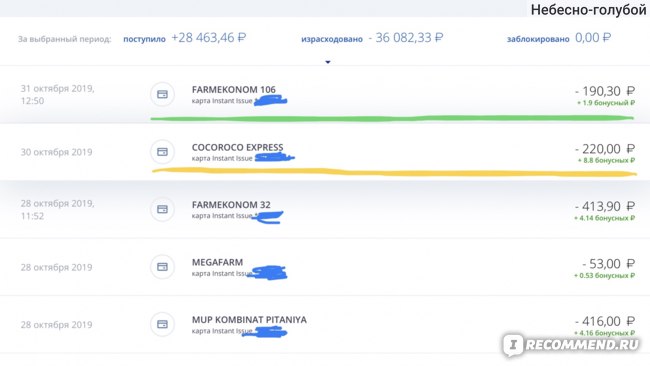Open the FARMEKONOM 106 transaction
Screen dimensions: 650x366
pos(325,95)
